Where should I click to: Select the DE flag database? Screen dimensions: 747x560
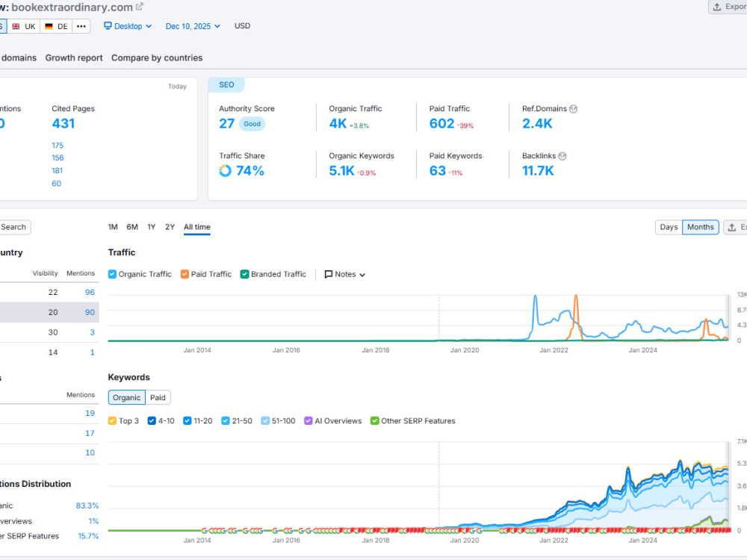point(56,26)
